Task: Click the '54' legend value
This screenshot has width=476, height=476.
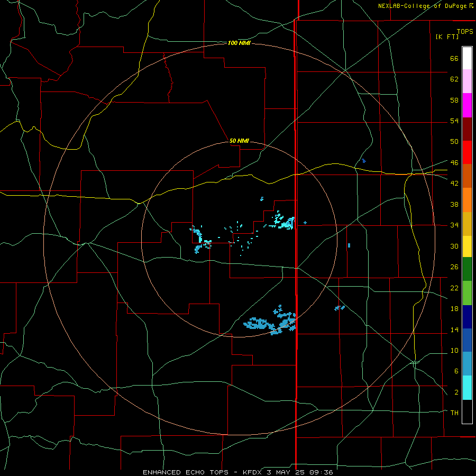Action: coord(454,121)
